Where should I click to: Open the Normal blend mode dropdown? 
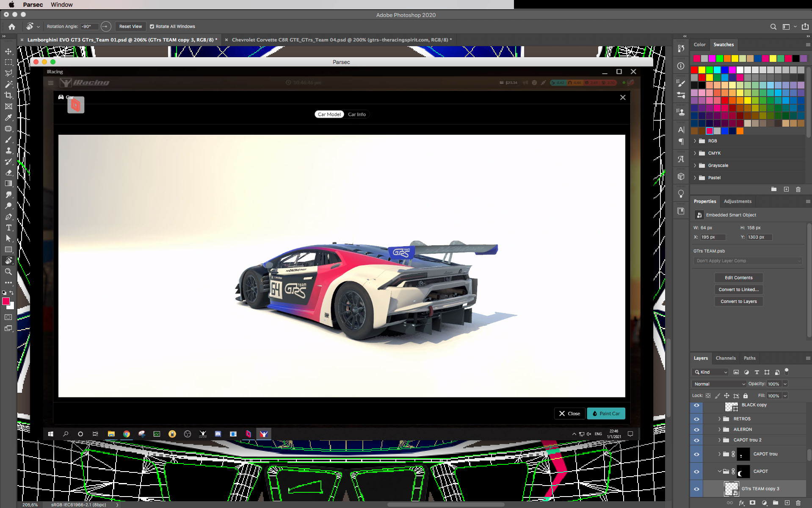coord(719,384)
